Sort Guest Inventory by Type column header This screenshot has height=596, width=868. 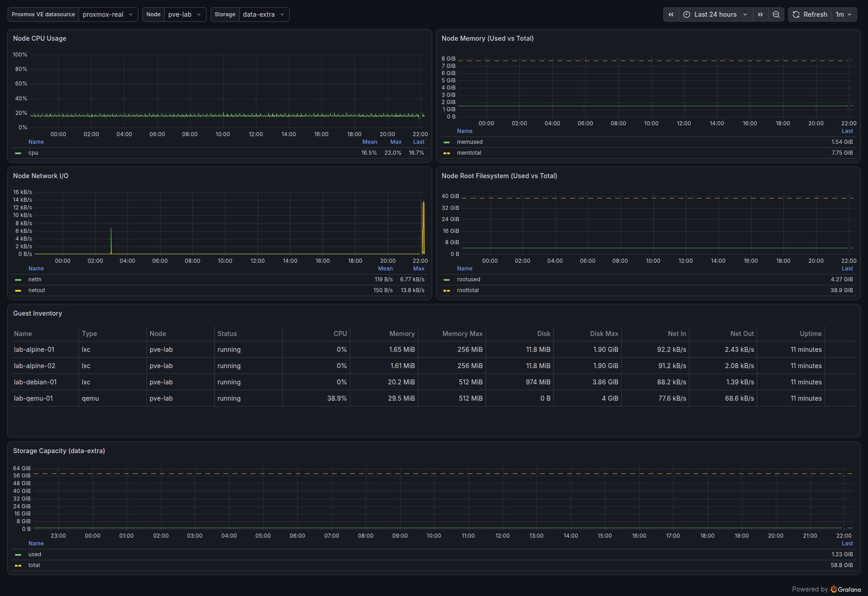(90, 334)
